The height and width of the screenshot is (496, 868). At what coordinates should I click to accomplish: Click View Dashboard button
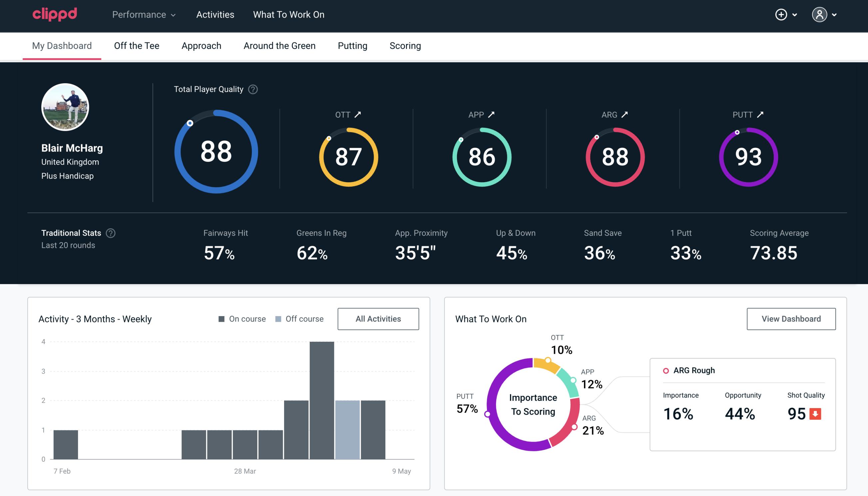[791, 318]
